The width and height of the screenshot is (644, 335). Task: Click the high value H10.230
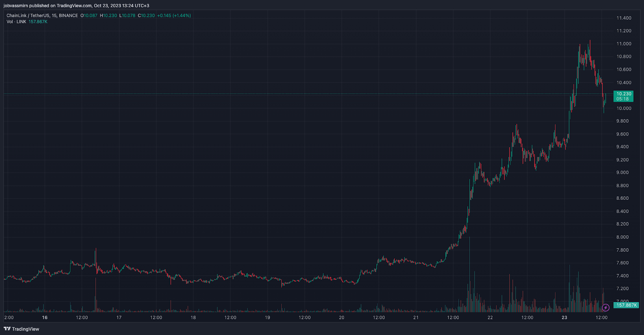(108, 16)
